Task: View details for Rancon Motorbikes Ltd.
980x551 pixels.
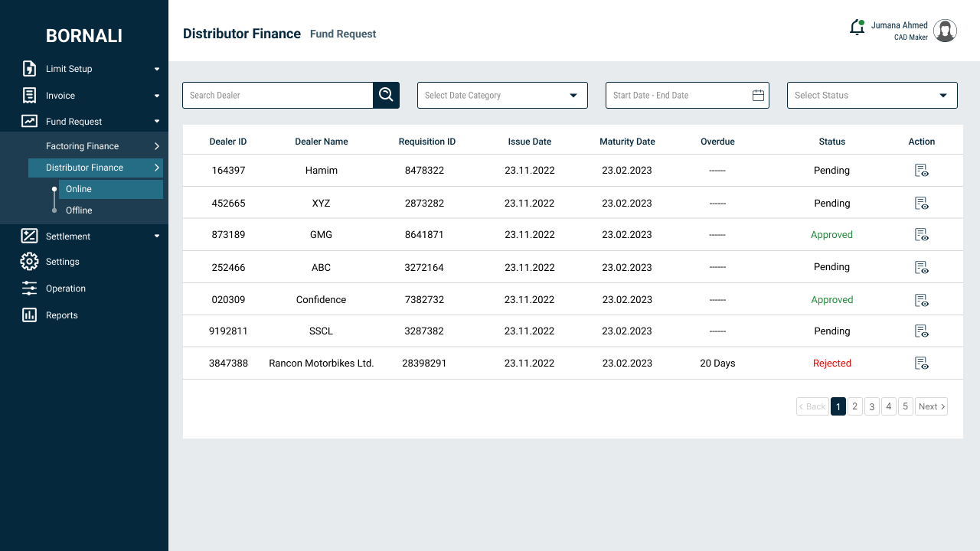Action: tap(922, 364)
